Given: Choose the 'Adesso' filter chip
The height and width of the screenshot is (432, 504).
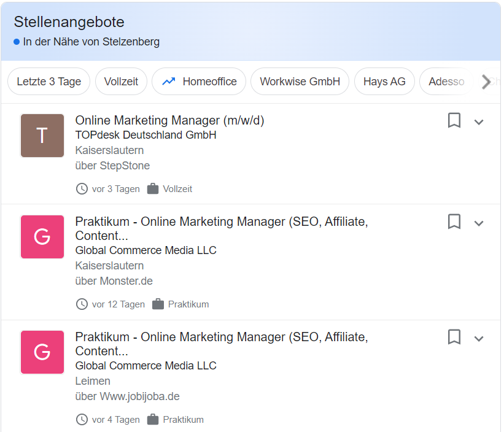Looking at the screenshot, I should pos(446,82).
